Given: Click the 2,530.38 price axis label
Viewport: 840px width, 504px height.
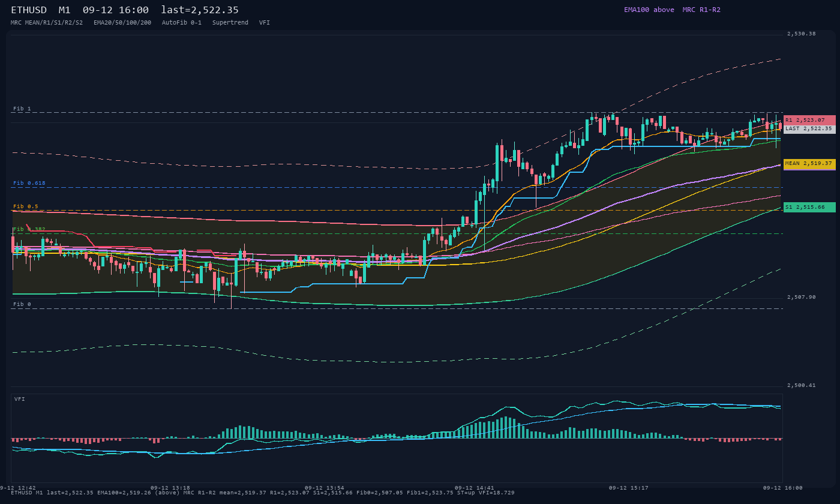Looking at the screenshot, I should [x=802, y=34].
